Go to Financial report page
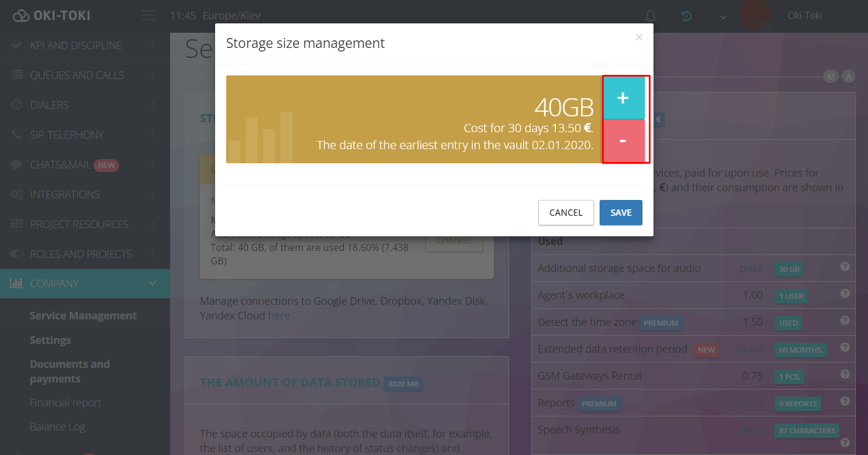Viewport: 868px width, 455px height. pyautogui.click(x=65, y=403)
